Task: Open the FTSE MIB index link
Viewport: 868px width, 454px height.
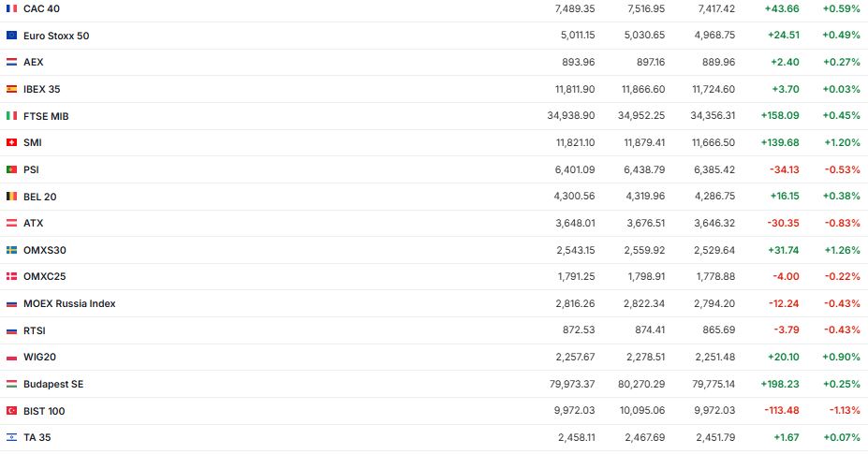Action: coord(46,116)
